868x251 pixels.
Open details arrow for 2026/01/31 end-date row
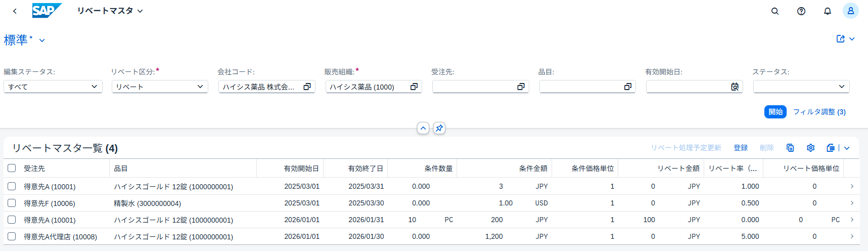[x=852, y=220]
